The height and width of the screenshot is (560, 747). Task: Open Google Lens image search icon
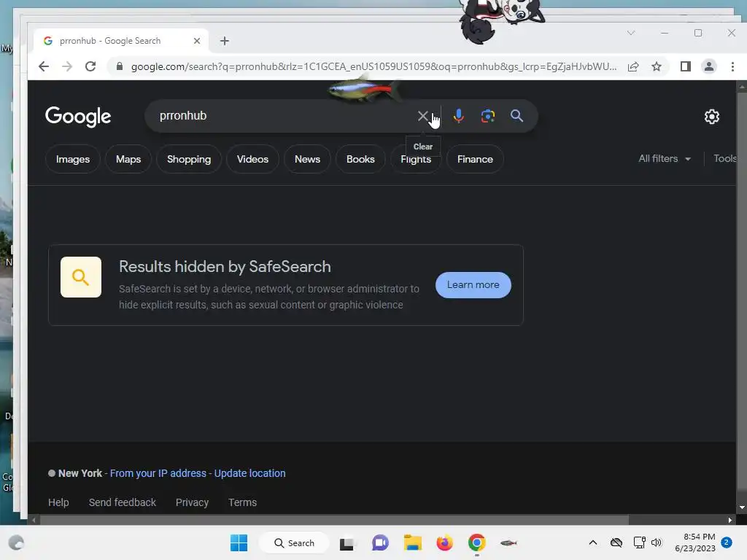(488, 116)
